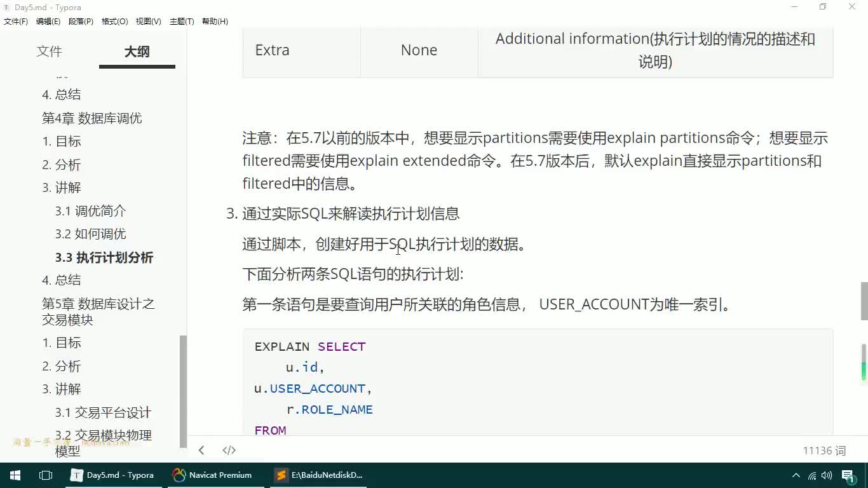Open the 格式(O) menu
This screenshot has width=868, height=488.
pyautogui.click(x=114, y=21)
